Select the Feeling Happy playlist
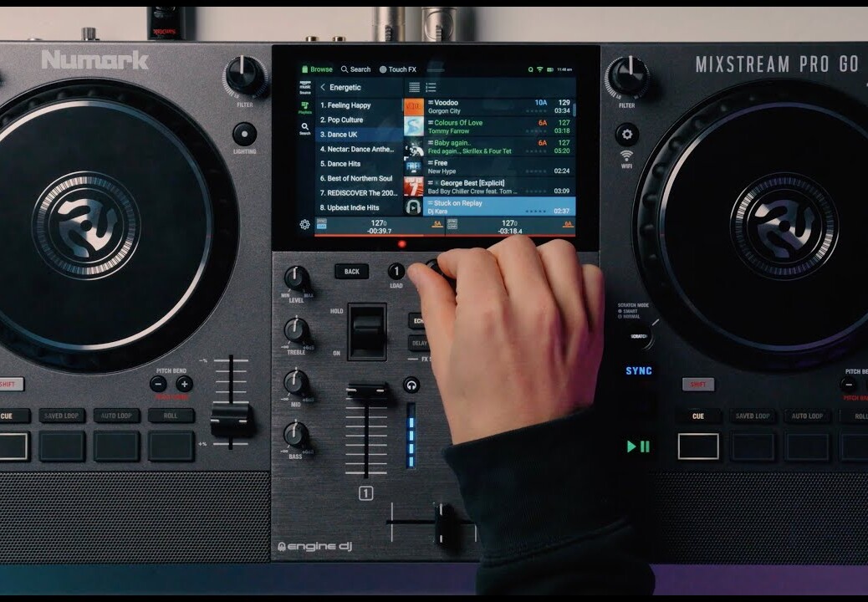 tap(360, 105)
